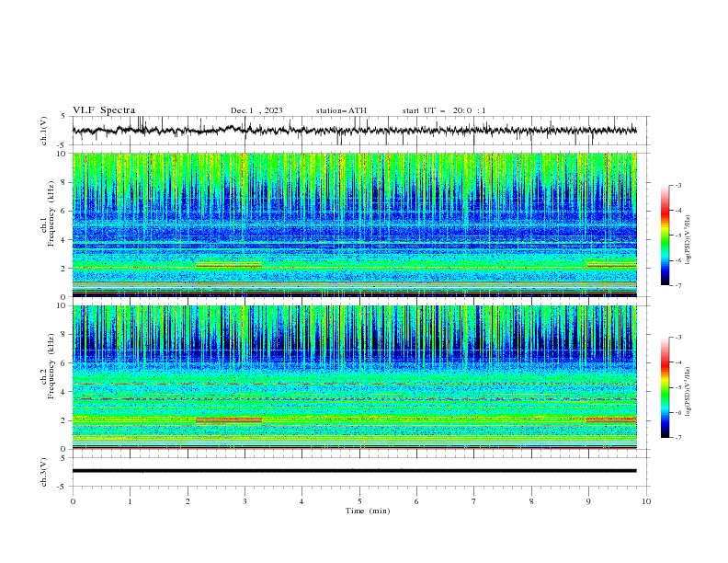728x563 pixels.
Task: Click the "Time (min)" axis title
Action: [368, 511]
